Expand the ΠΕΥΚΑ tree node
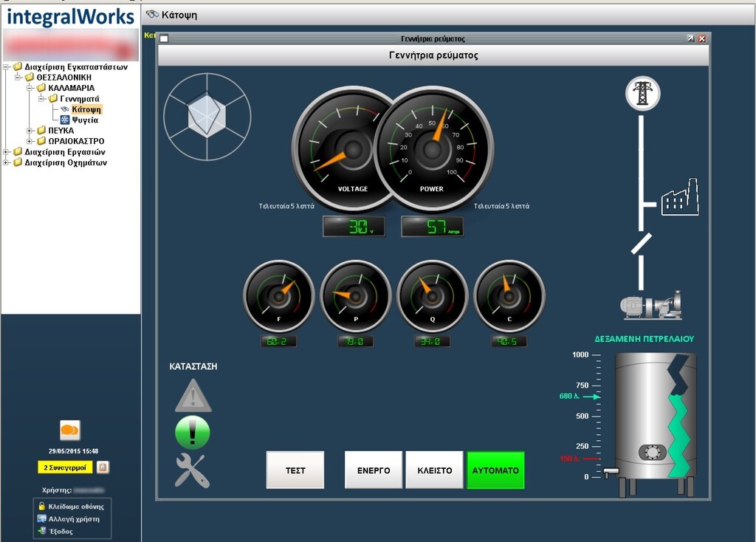The image size is (756, 542). (30, 131)
